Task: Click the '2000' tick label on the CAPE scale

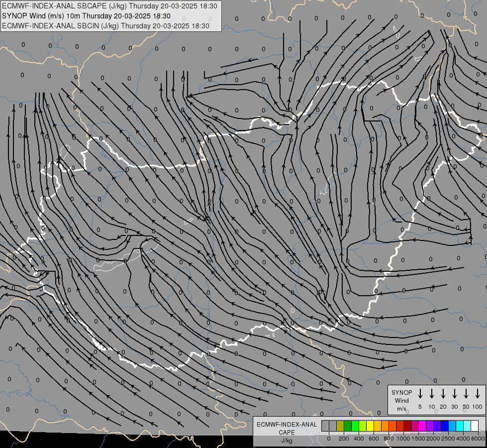Action: pos(433,439)
